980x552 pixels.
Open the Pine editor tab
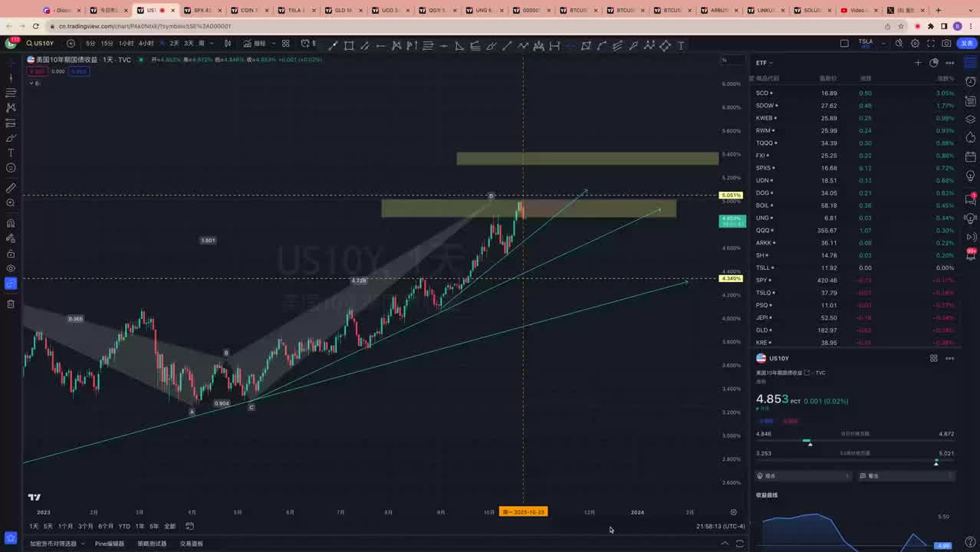pyautogui.click(x=110, y=544)
